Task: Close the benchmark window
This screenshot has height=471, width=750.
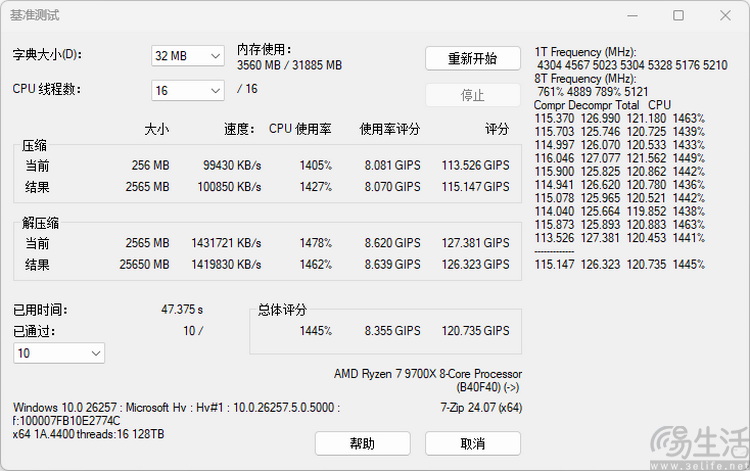Action: click(725, 16)
